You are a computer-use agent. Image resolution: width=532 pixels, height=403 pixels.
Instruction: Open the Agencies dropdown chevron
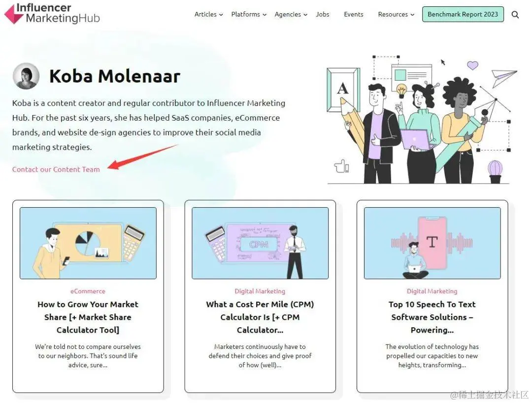(305, 15)
